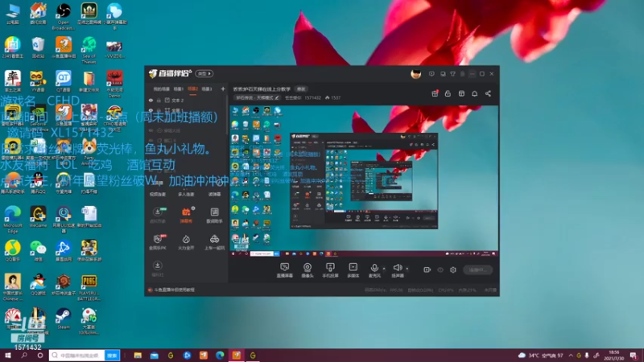This screenshot has width=644, height=362.
Task: Click the taskbar clock showing 18:56
Action: click(614, 355)
